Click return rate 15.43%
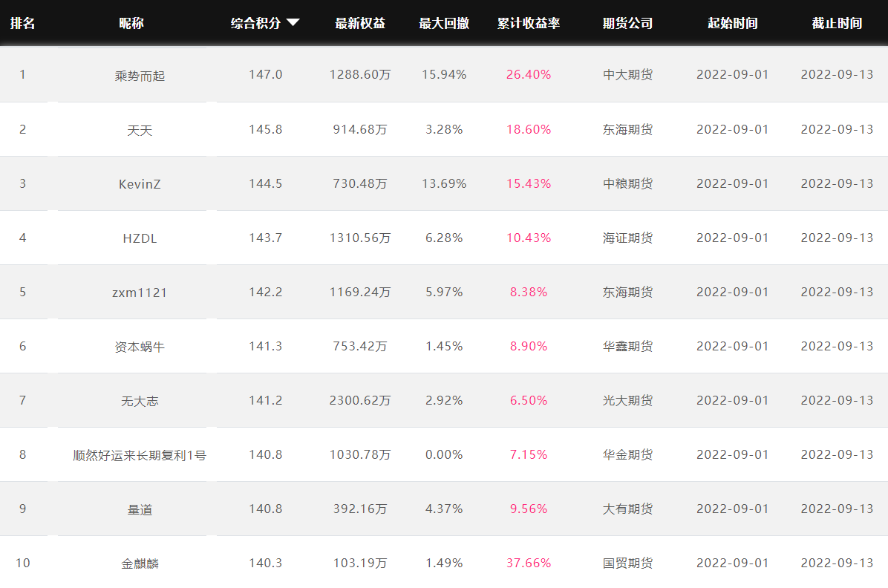 pyautogui.click(x=529, y=183)
